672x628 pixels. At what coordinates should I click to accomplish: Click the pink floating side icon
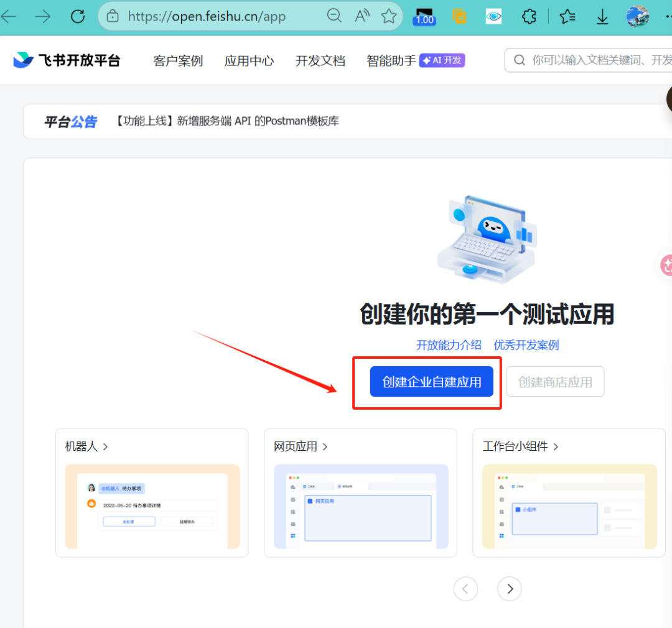tap(666, 265)
